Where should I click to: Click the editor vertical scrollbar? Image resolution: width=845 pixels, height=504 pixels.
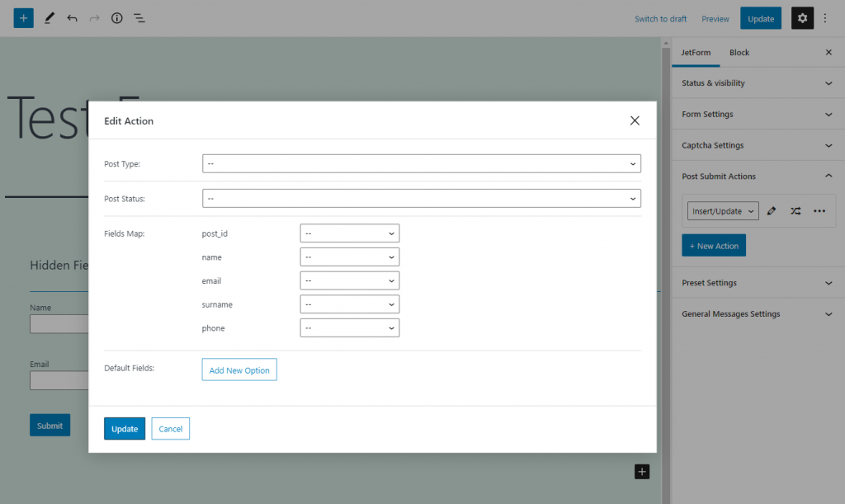pyautogui.click(x=666, y=269)
